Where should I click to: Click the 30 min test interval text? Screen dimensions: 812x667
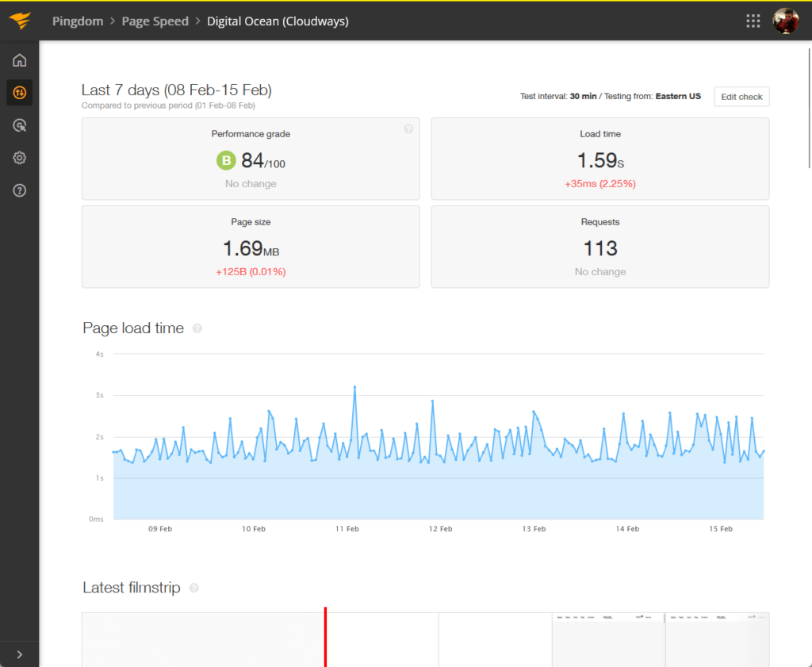(583, 96)
